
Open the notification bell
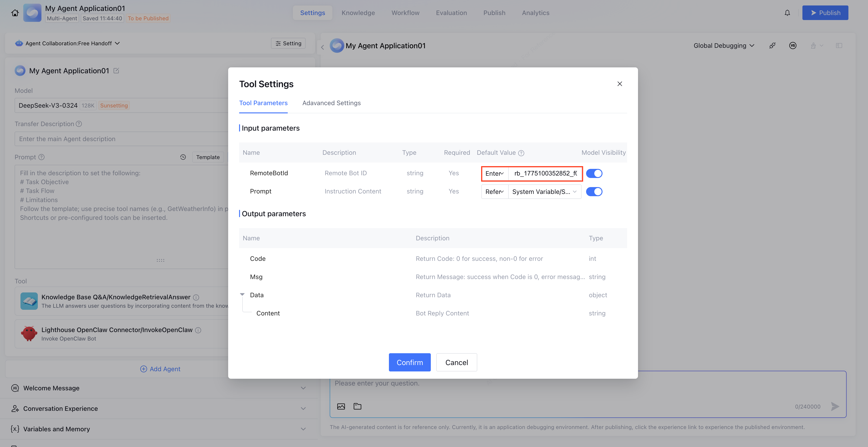(787, 13)
